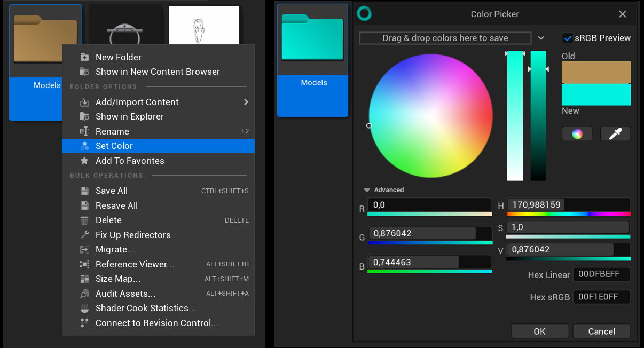
Task: Click the Rename icon in the context menu
Action: pyautogui.click(x=84, y=131)
